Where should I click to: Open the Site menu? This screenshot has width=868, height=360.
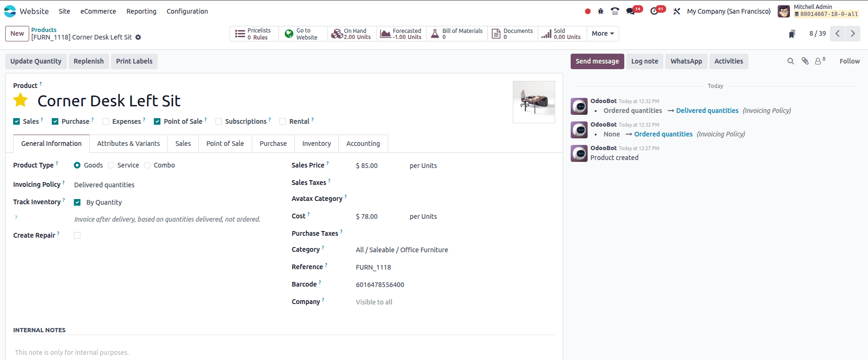tap(64, 11)
